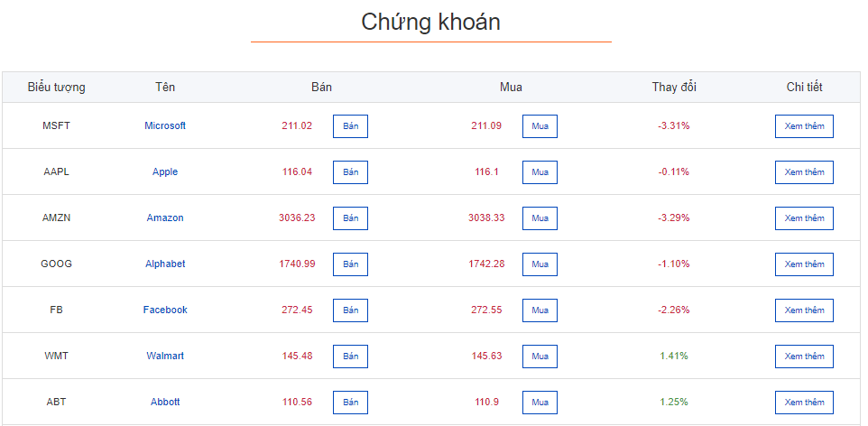Open the Microsoft company link

[165, 125]
